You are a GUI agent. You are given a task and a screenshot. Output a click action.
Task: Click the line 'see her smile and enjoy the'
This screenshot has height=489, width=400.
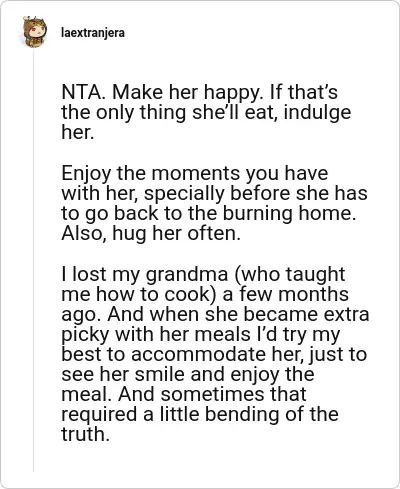pyautogui.click(x=188, y=374)
